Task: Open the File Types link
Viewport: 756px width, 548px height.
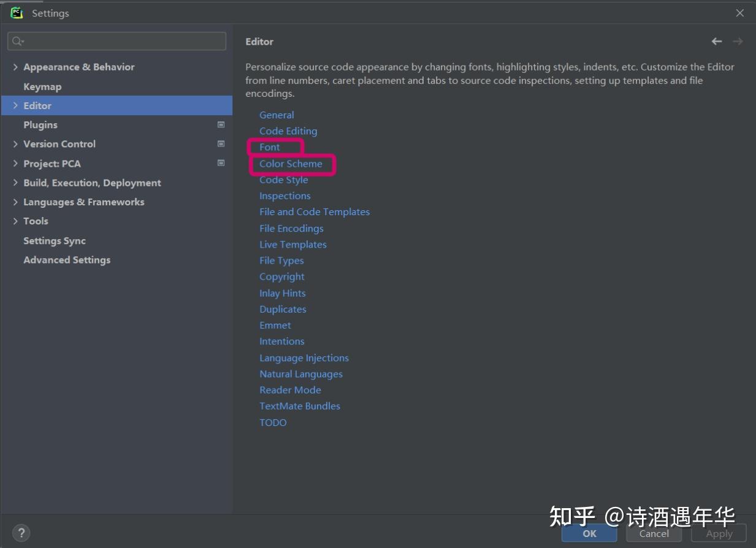Action: click(281, 261)
